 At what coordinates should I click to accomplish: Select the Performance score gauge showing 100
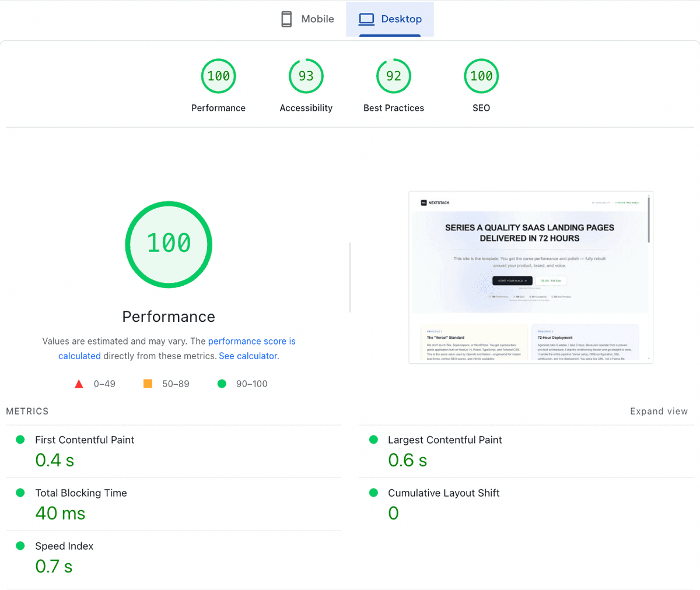click(x=218, y=76)
